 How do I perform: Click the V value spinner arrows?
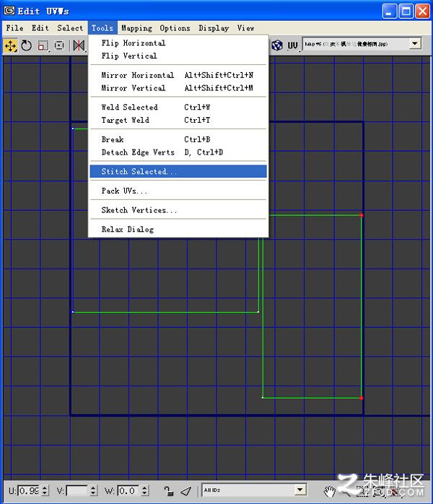coord(93,490)
